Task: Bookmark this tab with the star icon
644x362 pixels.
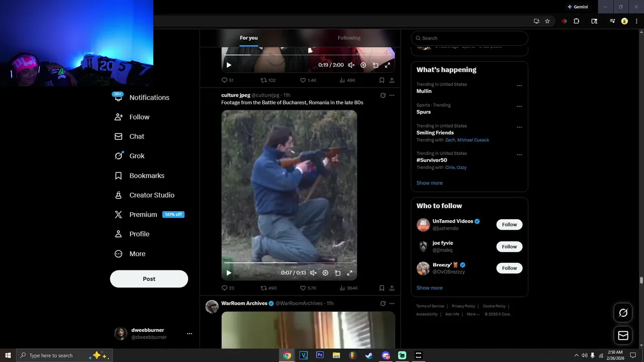Action: pyautogui.click(x=547, y=21)
